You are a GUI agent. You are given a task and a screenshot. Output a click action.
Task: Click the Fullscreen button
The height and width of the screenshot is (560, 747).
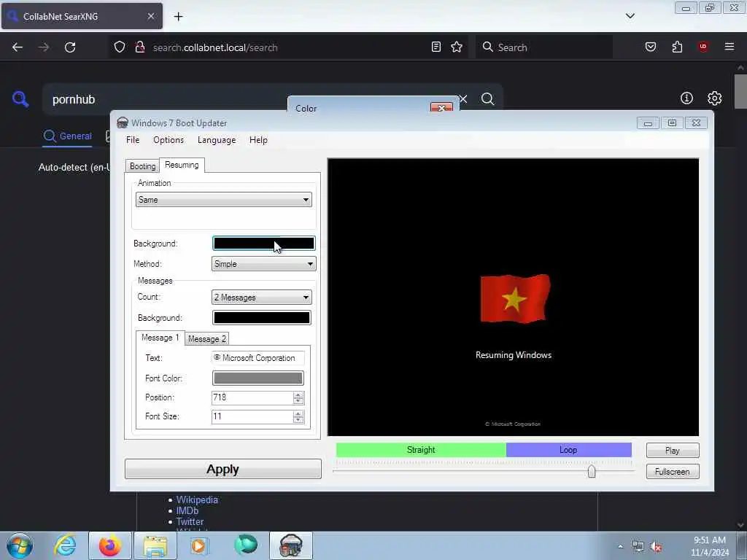pyautogui.click(x=673, y=472)
